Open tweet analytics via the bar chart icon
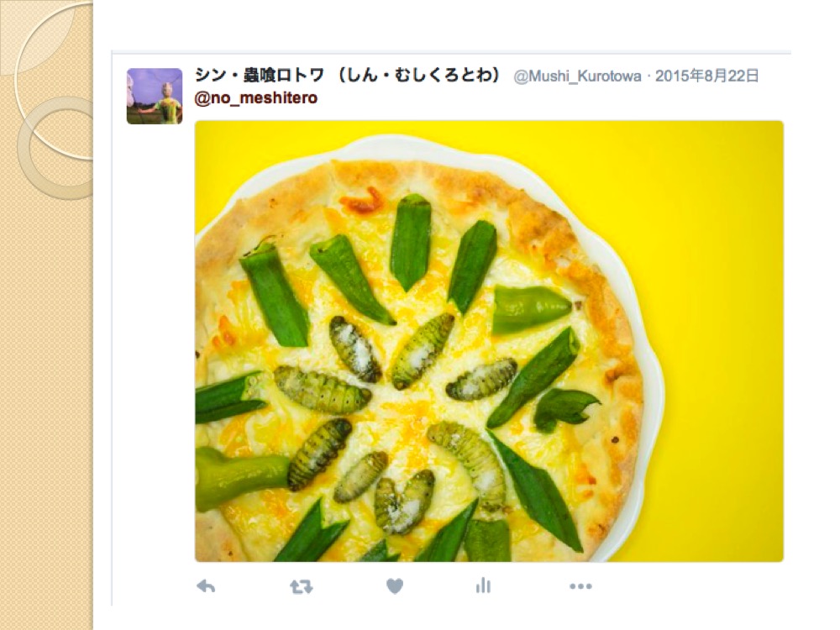 [x=483, y=585]
